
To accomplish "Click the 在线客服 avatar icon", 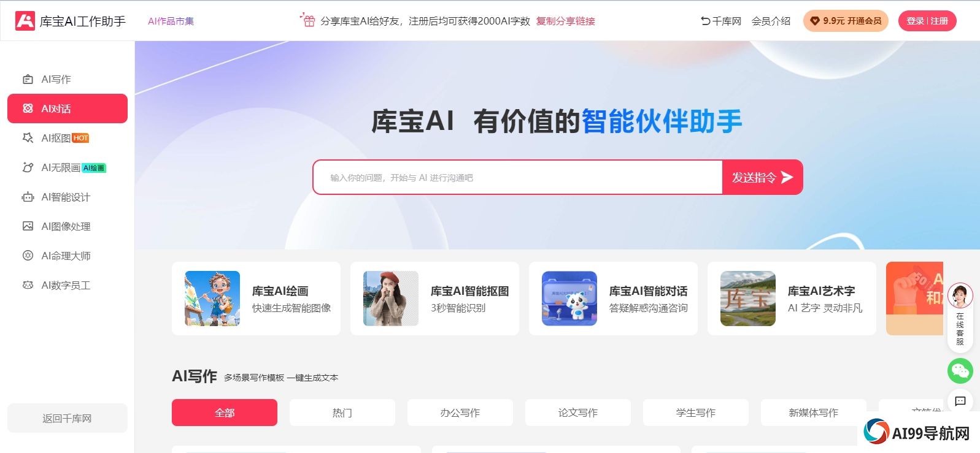I will pyautogui.click(x=960, y=297).
